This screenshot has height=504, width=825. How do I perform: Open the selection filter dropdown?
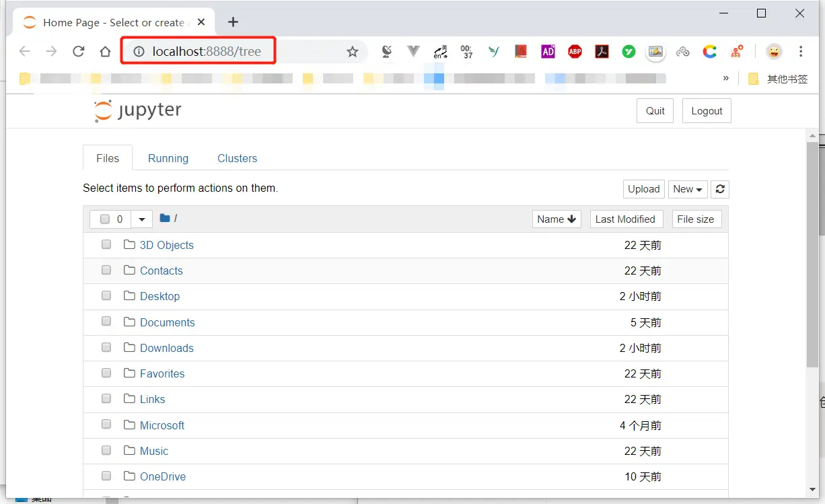point(141,219)
